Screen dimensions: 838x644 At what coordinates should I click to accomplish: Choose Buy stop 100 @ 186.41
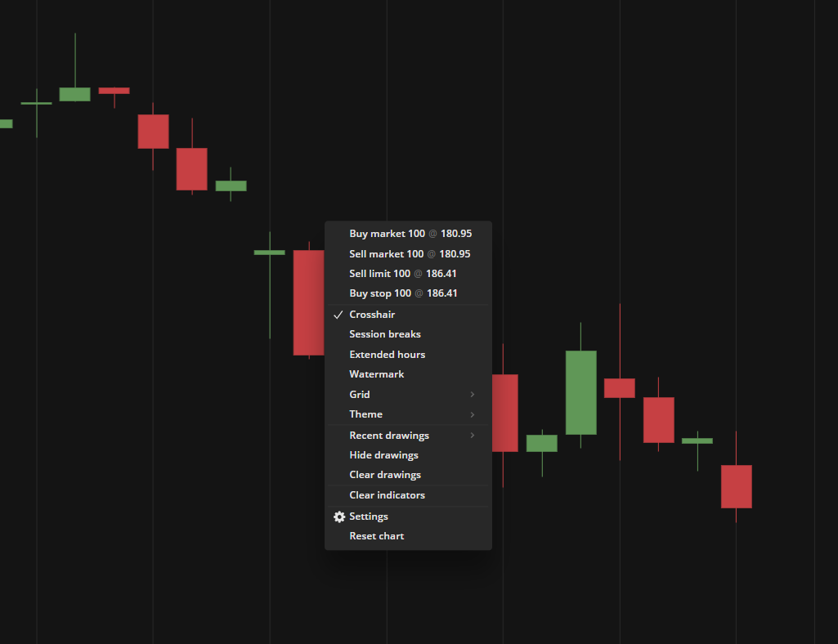(408, 293)
